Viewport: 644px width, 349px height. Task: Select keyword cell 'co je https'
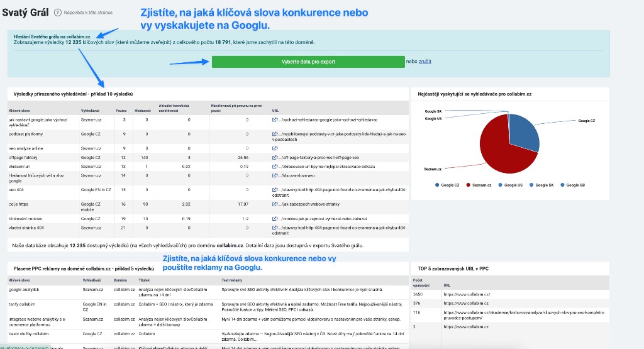coord(18,204)
